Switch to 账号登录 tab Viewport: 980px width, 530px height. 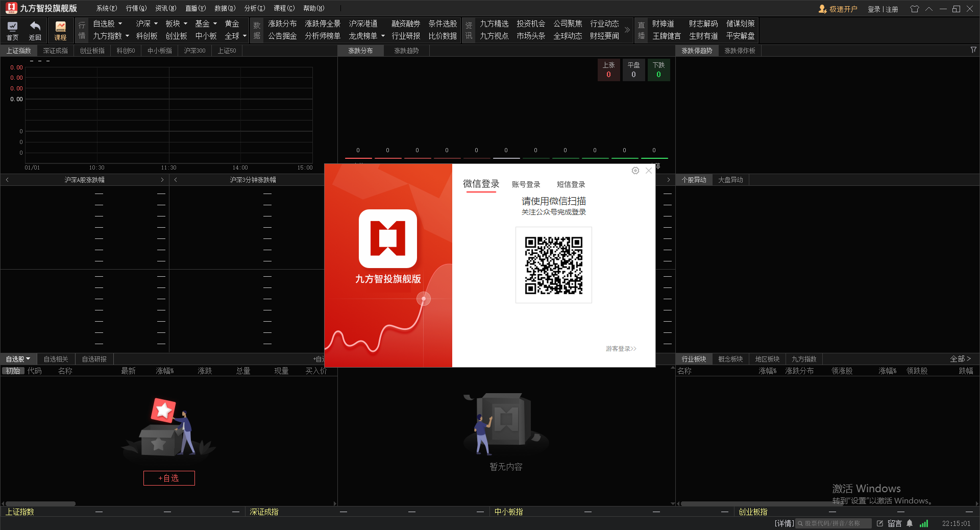[x=526, y=184]
